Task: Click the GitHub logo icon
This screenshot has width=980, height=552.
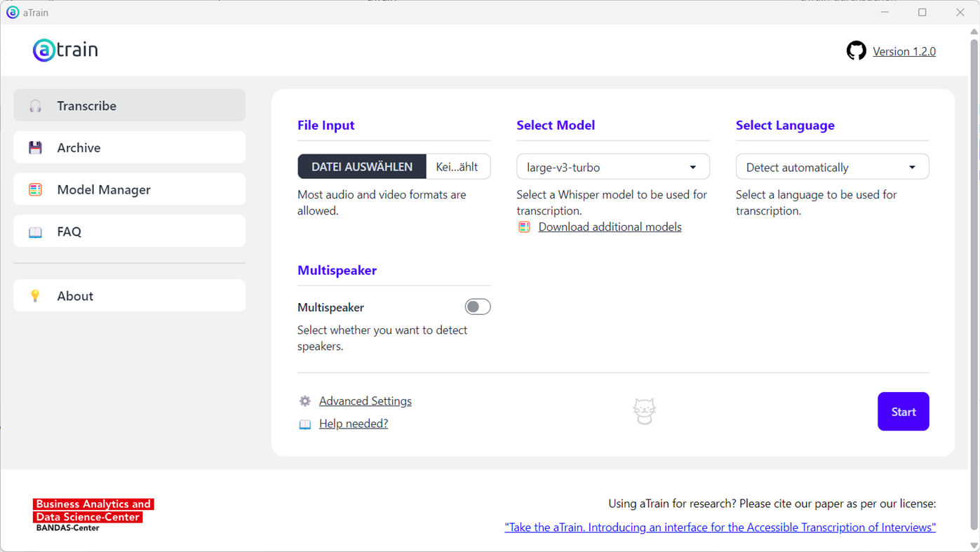Action: point(856,51)
